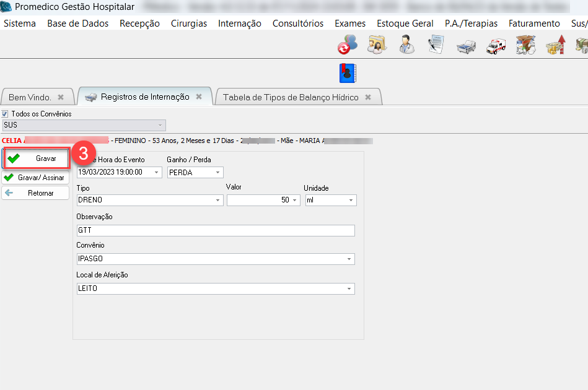The image size is (588, 390).
Task: Click the ambulance toolbar icon
Action: click(x=496, y=45)
